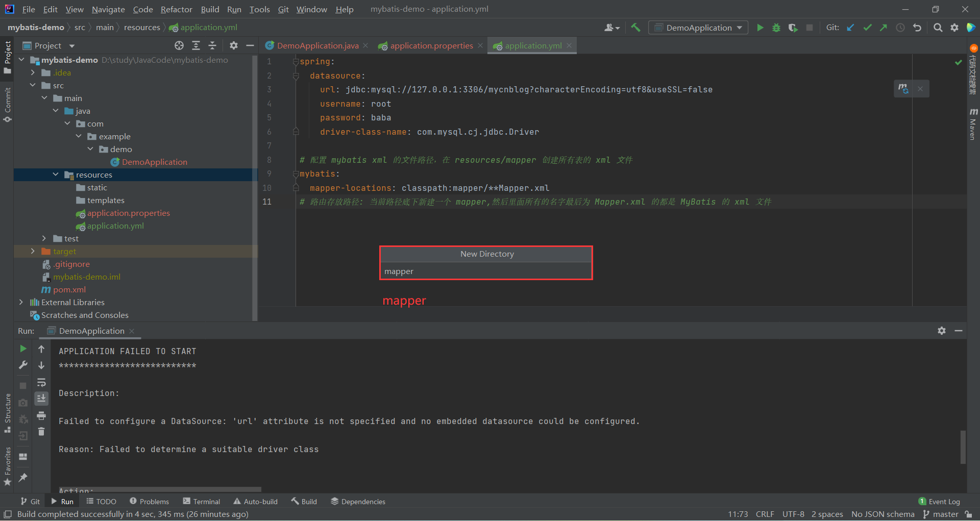Open the Terminal tool window
980x521 pixels.
point(202,502)
